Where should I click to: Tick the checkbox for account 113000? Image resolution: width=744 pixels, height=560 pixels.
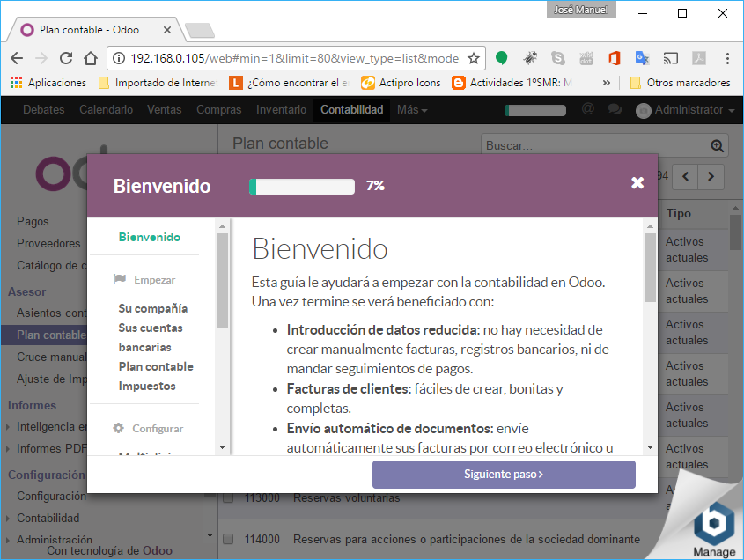click(x=228, y=498)
